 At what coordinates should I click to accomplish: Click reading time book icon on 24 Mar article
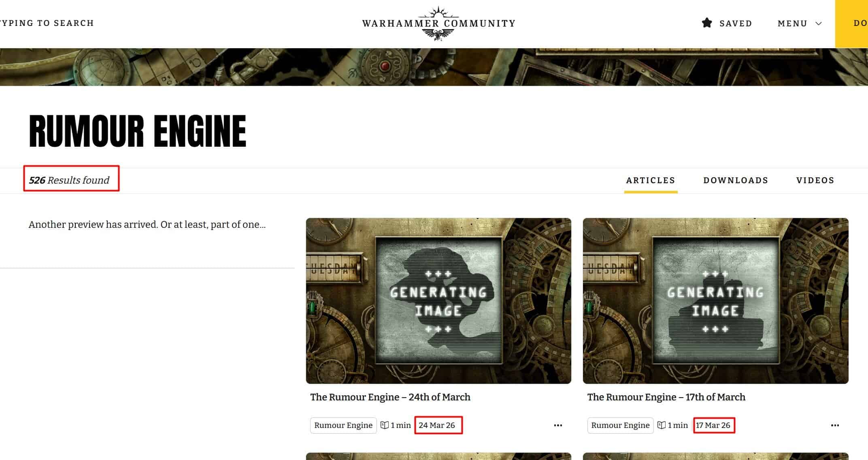point(385,425)
